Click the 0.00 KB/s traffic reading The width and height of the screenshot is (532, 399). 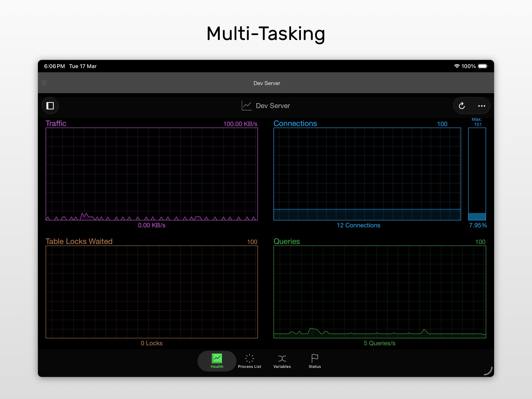pos(152,225)
